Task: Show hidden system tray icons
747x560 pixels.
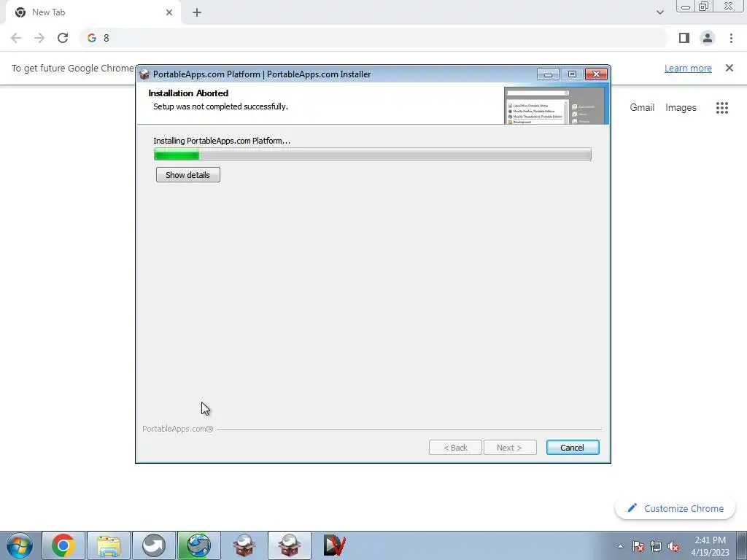Action: tap(620, 546)
